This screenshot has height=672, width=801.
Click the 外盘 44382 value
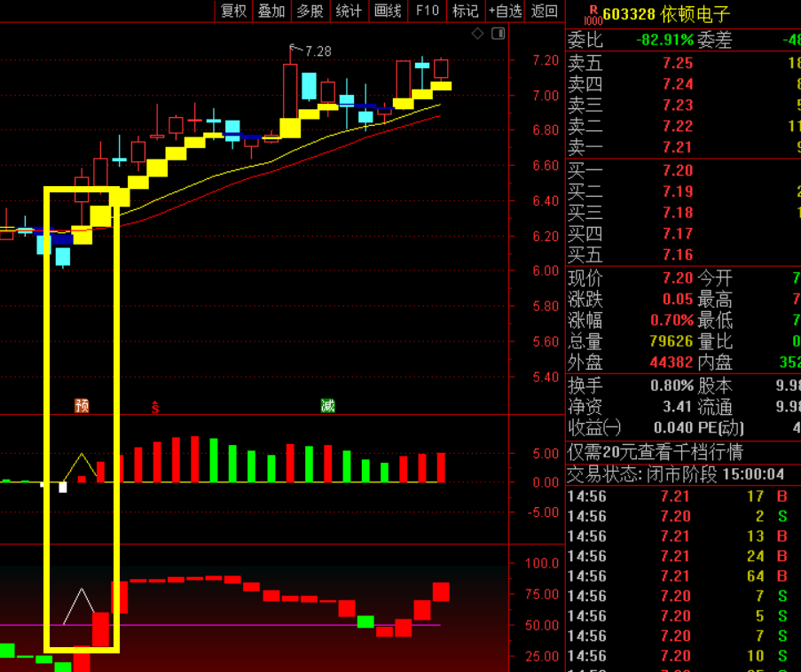pos(671,362)
